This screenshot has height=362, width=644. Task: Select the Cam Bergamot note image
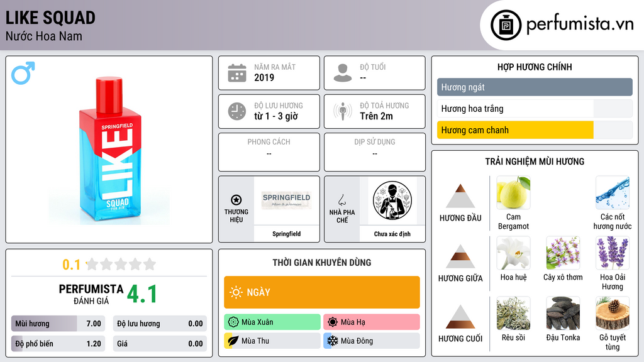(513, 192)
